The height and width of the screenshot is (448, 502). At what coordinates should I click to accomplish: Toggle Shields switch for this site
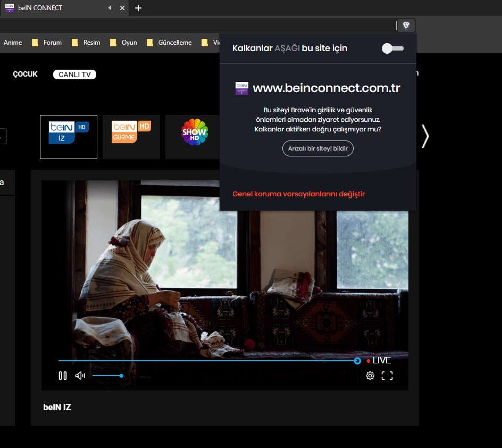pos(392,48)
